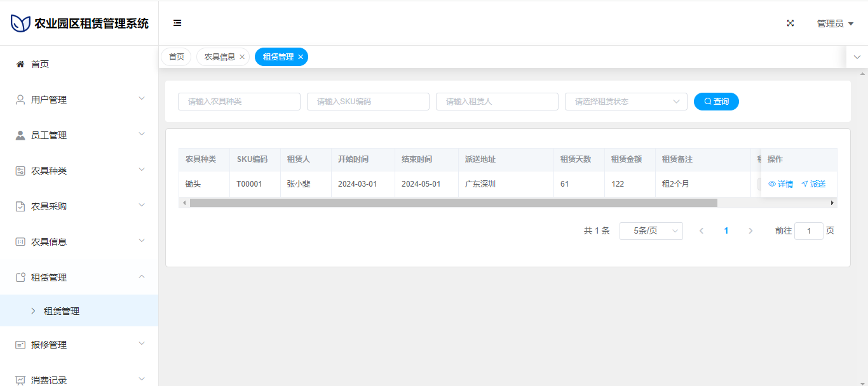This screenshot has width=868, height=386.
Task: Expand the 用户管理 sidebar menu
Action: pyautogui.click(x=79, y=100)
